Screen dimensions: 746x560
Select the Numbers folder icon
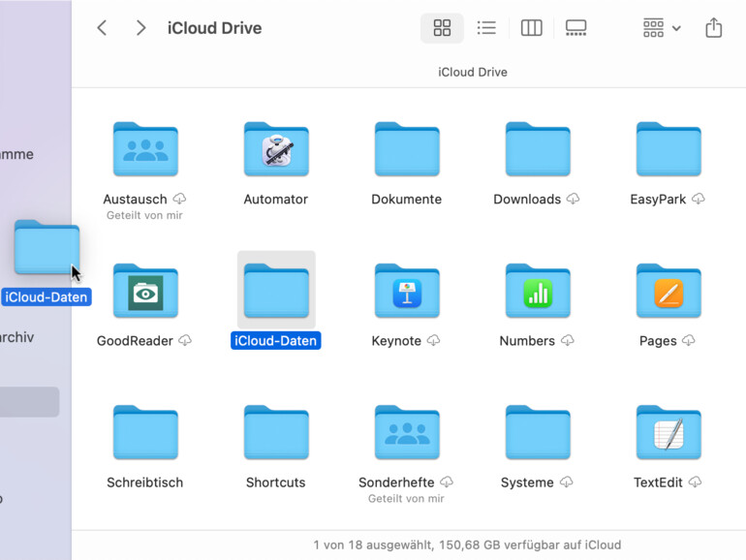click(x=538, y=291)
